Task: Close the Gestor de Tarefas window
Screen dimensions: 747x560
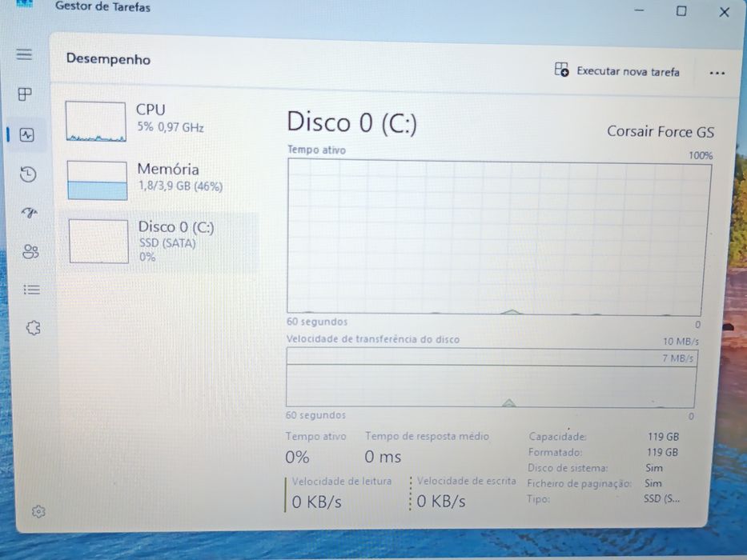Action: pyautogui.click(x=724, y=12)
